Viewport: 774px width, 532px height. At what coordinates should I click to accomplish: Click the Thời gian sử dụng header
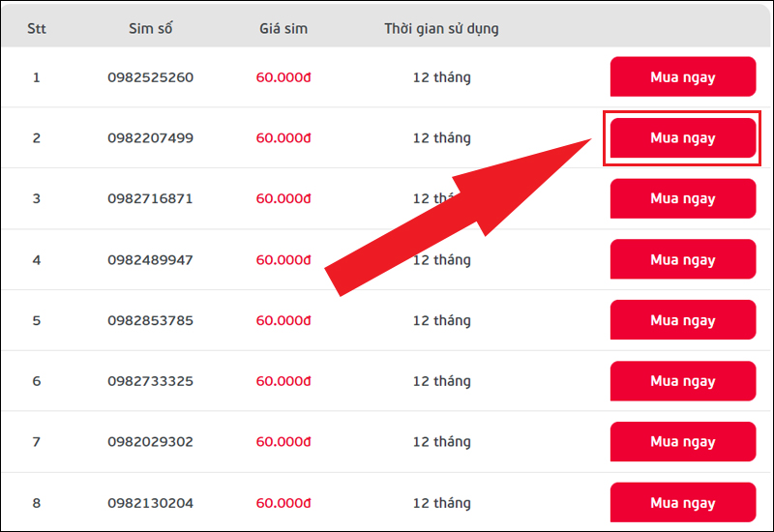coord(441,28)
